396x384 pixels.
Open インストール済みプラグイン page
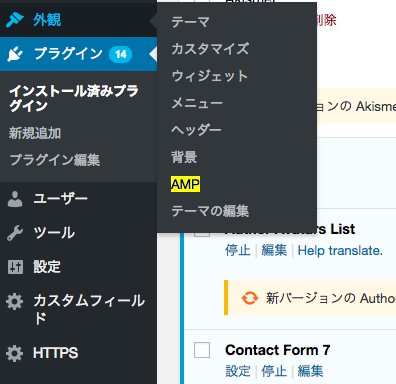(74, 98)
